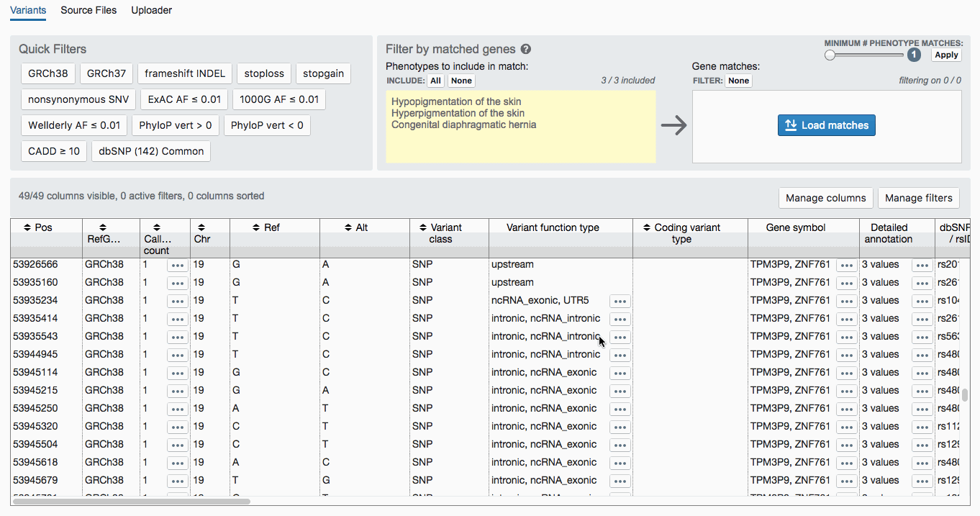Open the Manage columns dialog
The image size is (980, 516).
click(825, 198)
